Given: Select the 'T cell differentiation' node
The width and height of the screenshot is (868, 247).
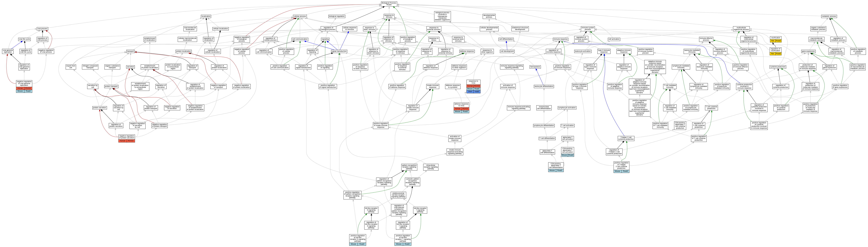Looking at the screenshot, I should [547, 138].
